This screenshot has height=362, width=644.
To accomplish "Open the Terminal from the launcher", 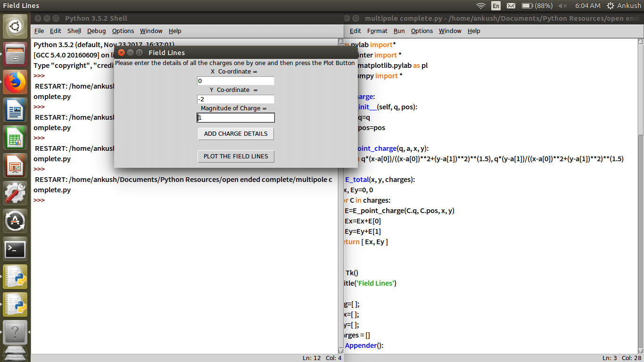I will (15, 249).
